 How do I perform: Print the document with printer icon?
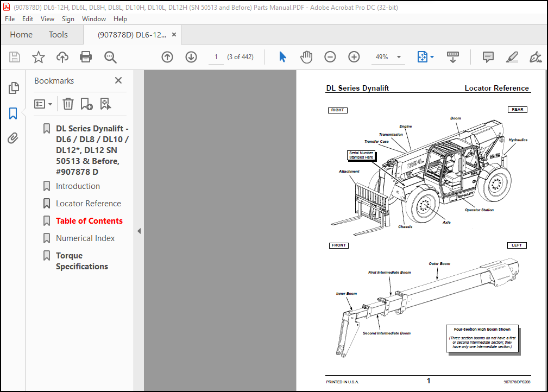pyautogui.click(x=86, y=57)
